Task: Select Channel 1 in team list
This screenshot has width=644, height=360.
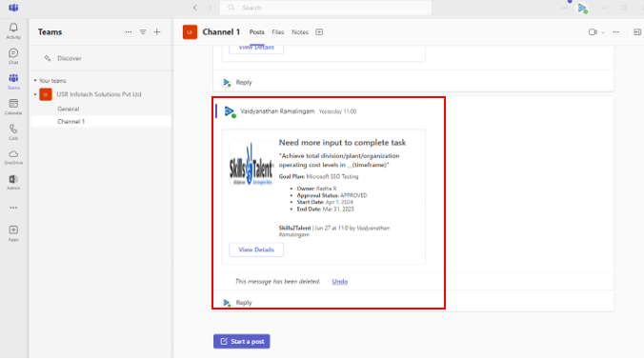Action: coord(101,122)
